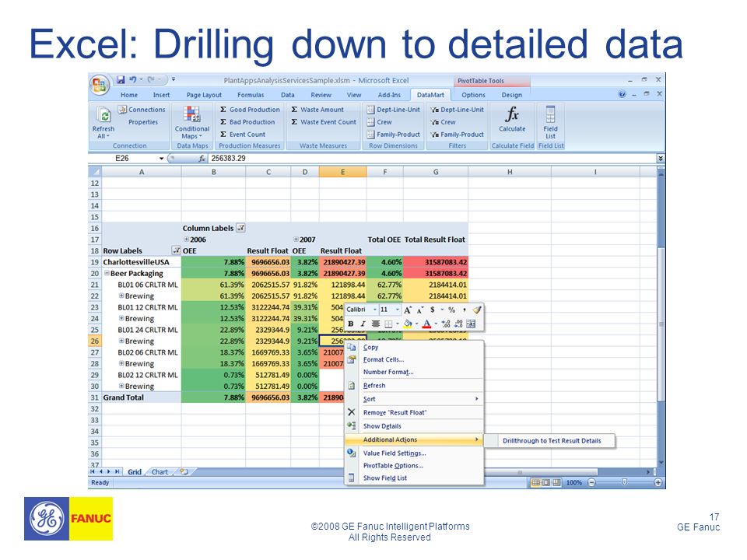Toggle center alignment in mini toolbar
The image size is (747, 560).
(x=375, y=324)
